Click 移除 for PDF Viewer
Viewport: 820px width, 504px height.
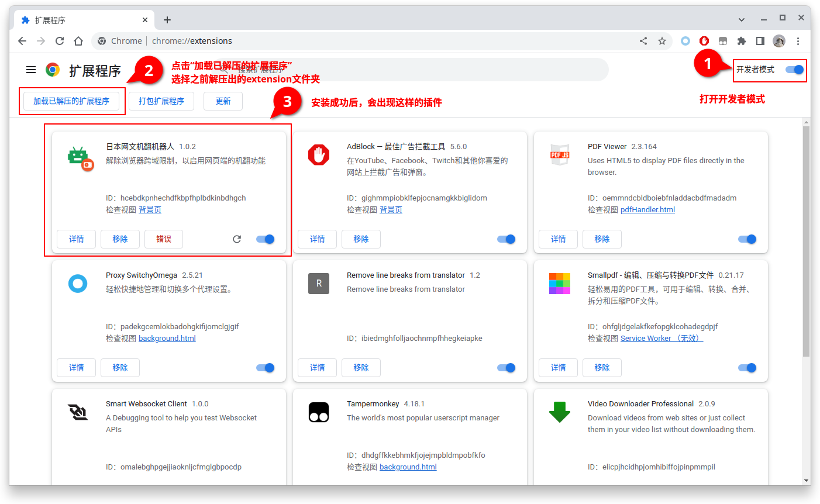point(602,239)
